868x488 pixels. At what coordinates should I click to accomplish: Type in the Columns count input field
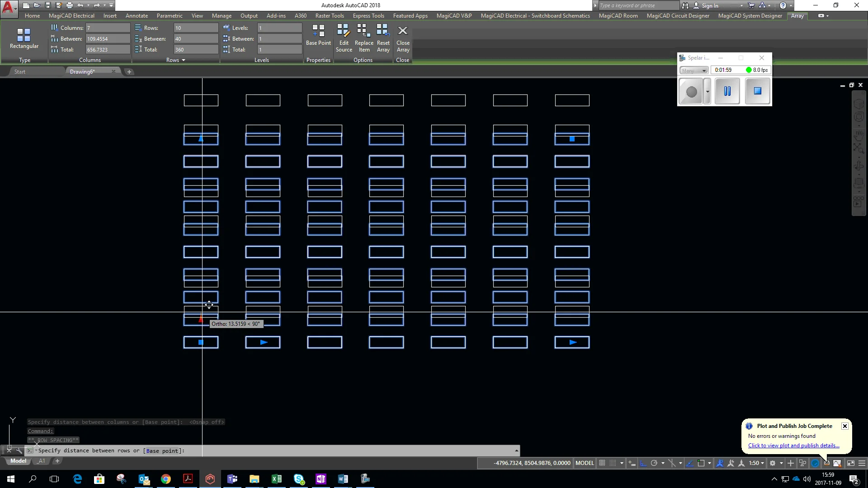(108, 28)
